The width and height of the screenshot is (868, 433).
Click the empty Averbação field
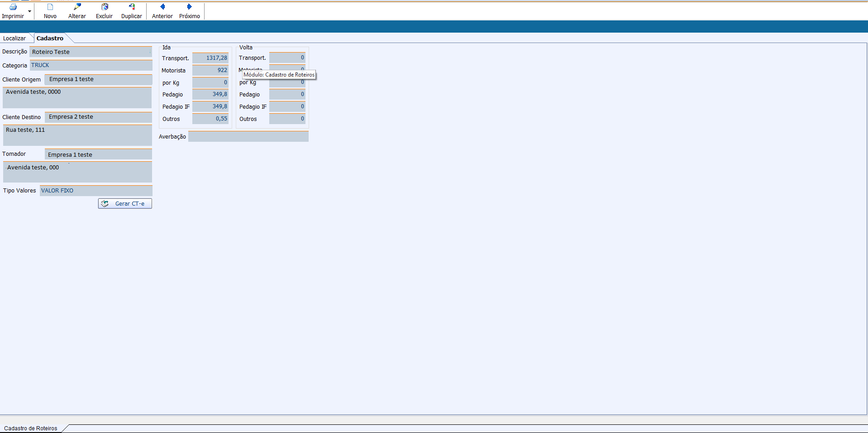(x=248, y=137)
